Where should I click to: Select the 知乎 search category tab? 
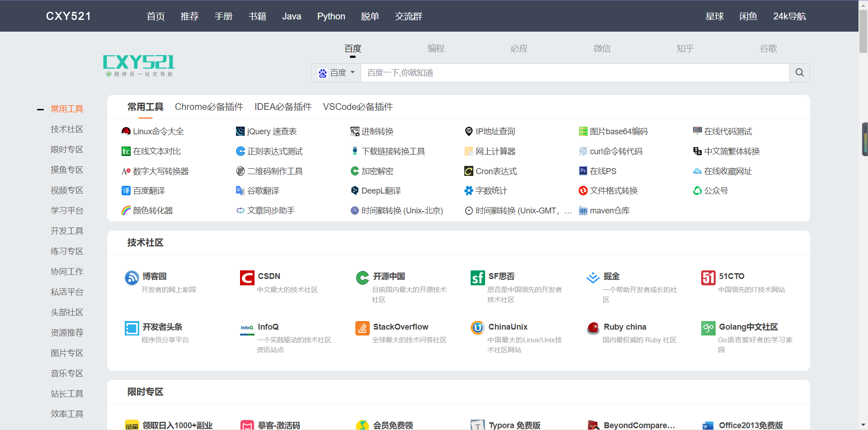tap(685, 48)
